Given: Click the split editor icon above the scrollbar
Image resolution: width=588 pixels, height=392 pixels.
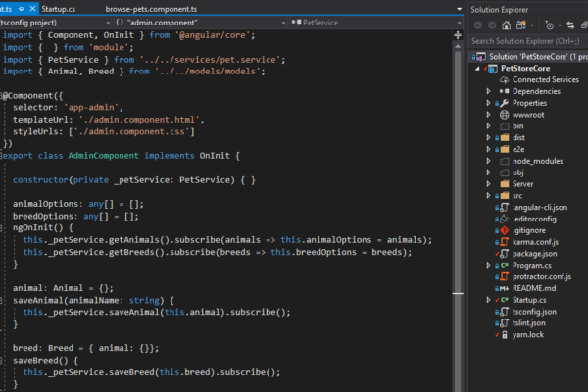Looking at the screenshot, I should (458, 35).
